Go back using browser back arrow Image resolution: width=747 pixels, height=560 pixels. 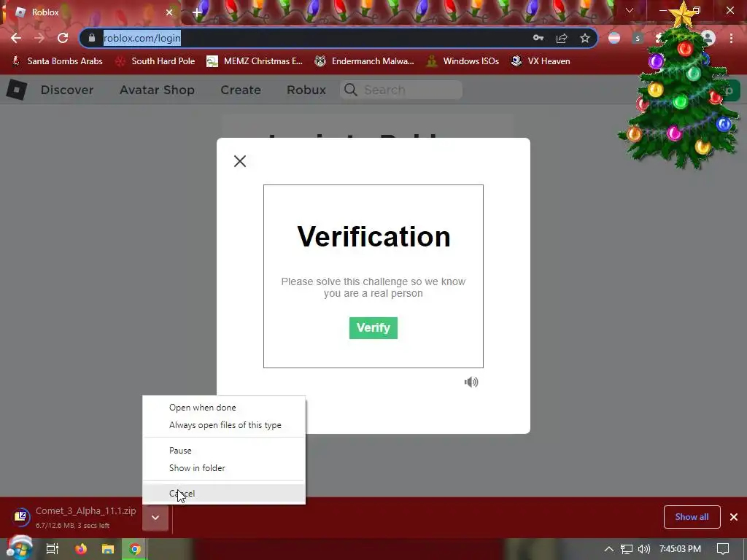16,38
